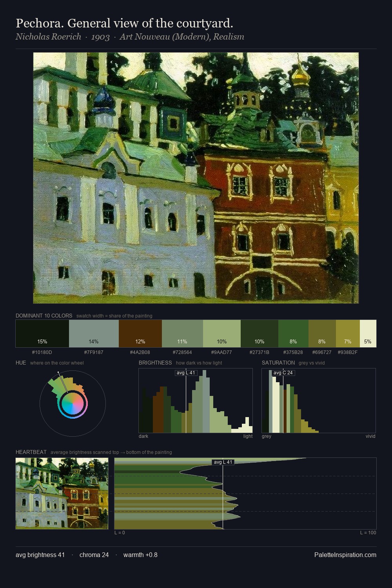Click the 'L = 100' axis label
Image resolution: width=392 pixels, height=588 pixels.
pyautogui.click(x=368, y=533)
